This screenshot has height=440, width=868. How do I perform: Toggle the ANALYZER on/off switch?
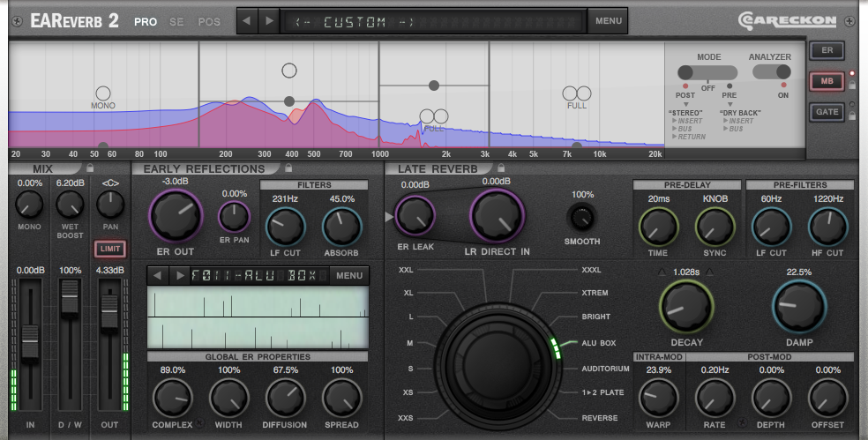pos(771,72)
